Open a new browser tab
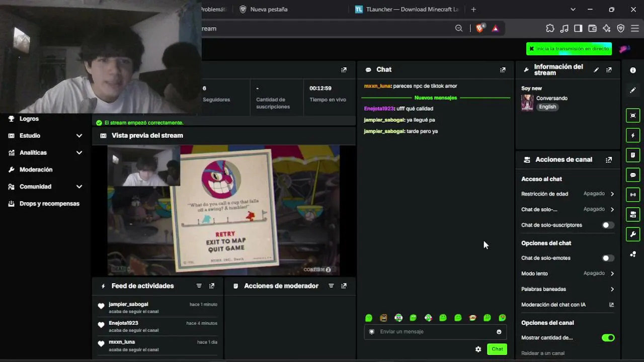 (473, 10)
